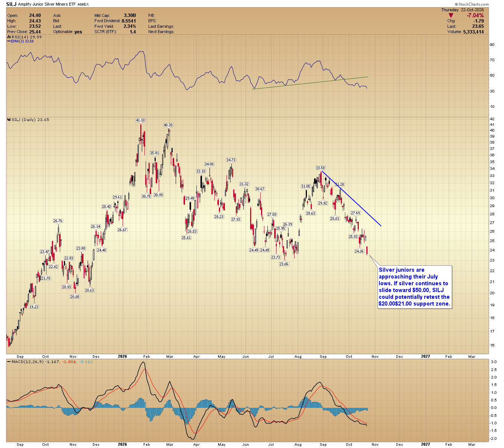Screen dimensions: 504x448
Task: Click the High value 24.43
Action: point(35,21)
